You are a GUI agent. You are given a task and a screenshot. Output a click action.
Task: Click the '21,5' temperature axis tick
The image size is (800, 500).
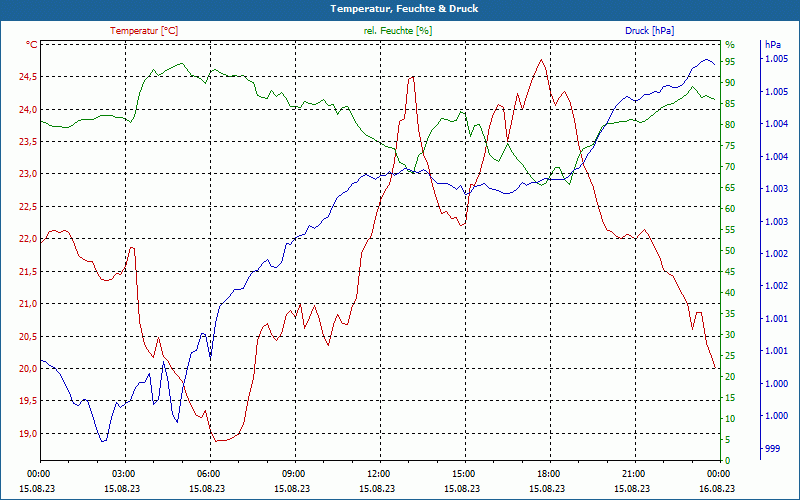pos(28,271)
